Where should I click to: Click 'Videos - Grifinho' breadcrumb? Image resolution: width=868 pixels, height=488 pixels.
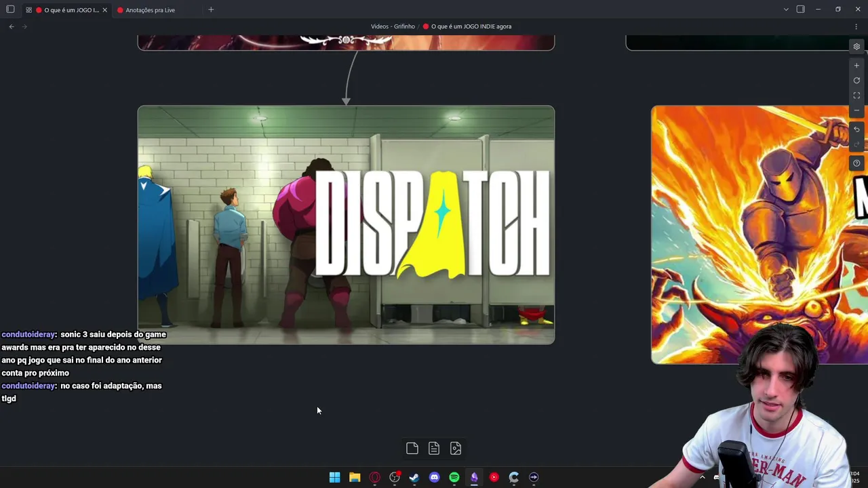(393, 26)
